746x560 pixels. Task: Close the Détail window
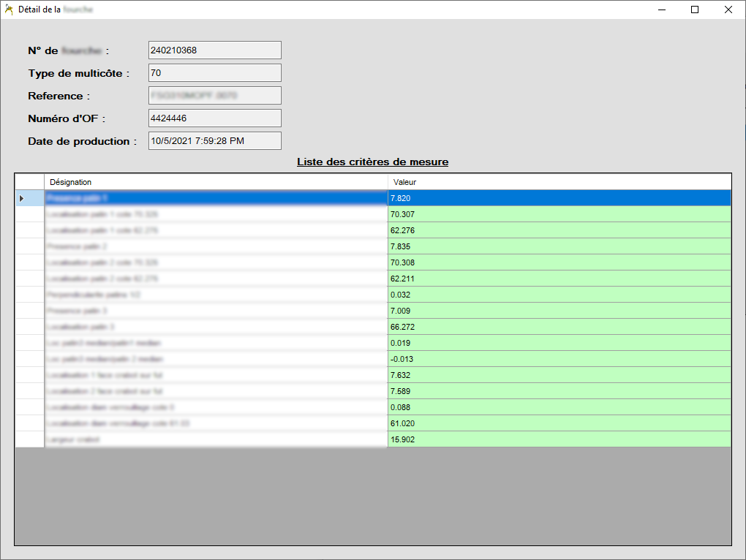728,10
